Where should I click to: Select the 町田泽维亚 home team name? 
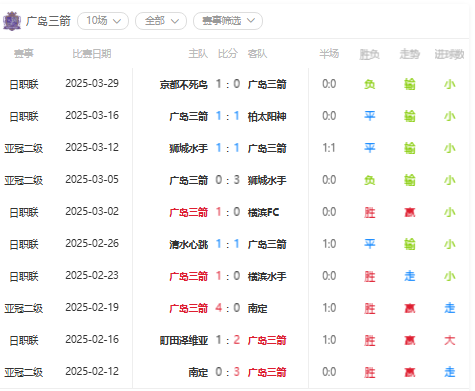184,340
